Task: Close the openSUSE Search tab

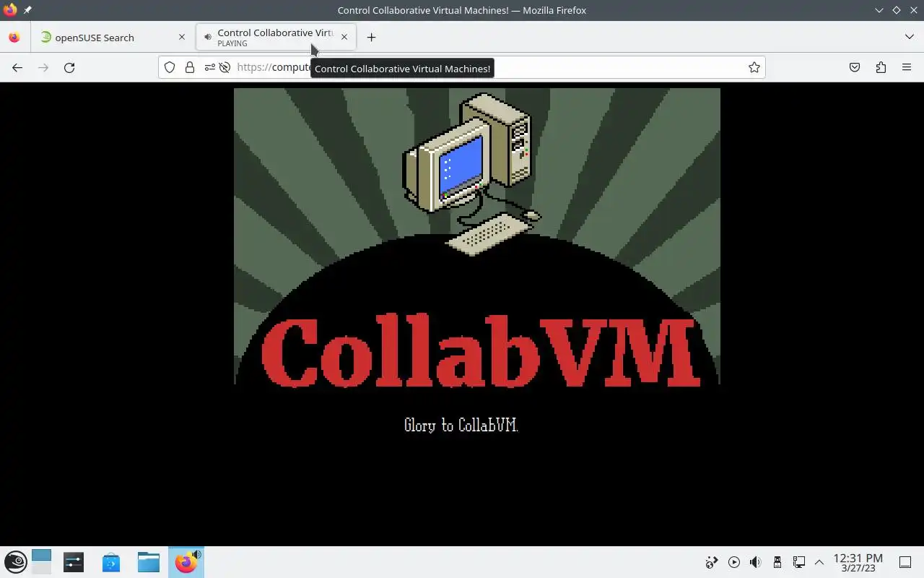Action: [181, 37]
